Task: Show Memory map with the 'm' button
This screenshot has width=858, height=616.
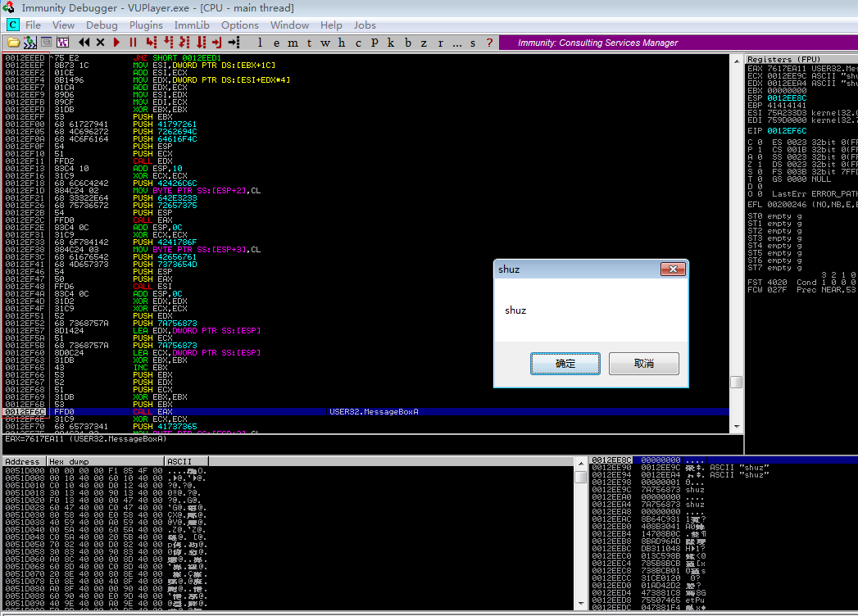Action: click(293, 43)
